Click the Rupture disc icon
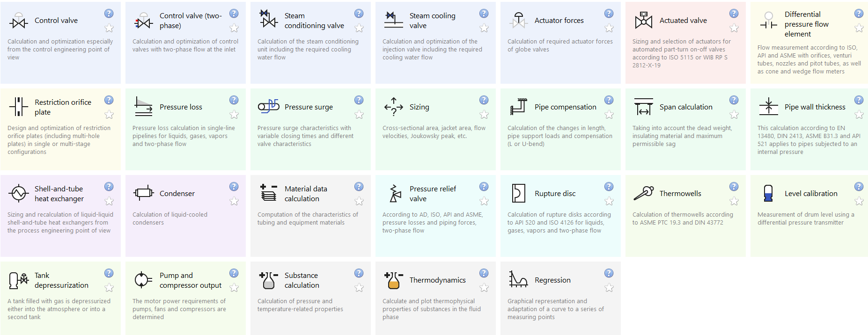The width and height of the screenshot is (868, 335). 518,193
